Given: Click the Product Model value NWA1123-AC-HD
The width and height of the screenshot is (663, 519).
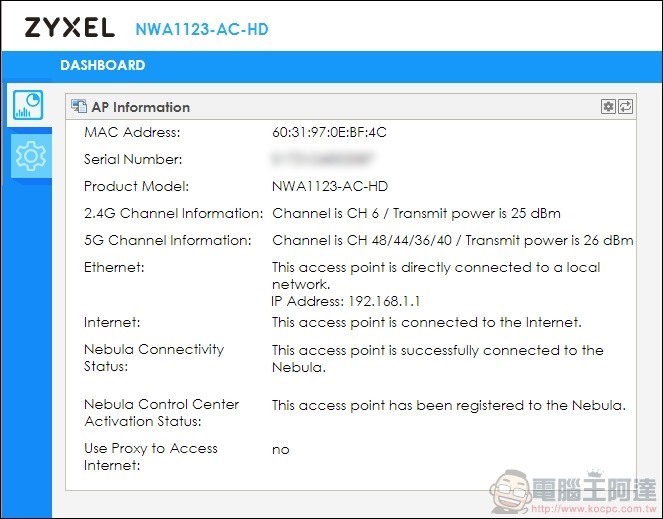Looking at the screenshot, I should (330, 186).
